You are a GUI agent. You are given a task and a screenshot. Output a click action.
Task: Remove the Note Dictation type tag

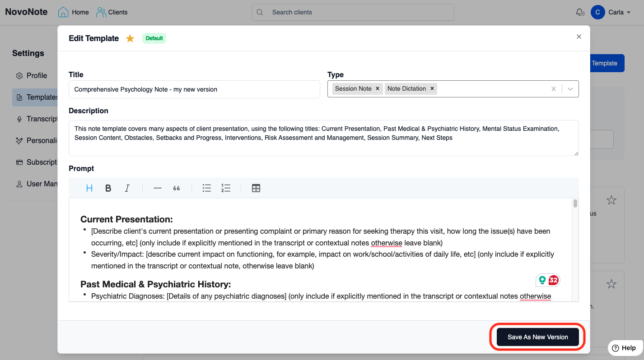(432, 89)
